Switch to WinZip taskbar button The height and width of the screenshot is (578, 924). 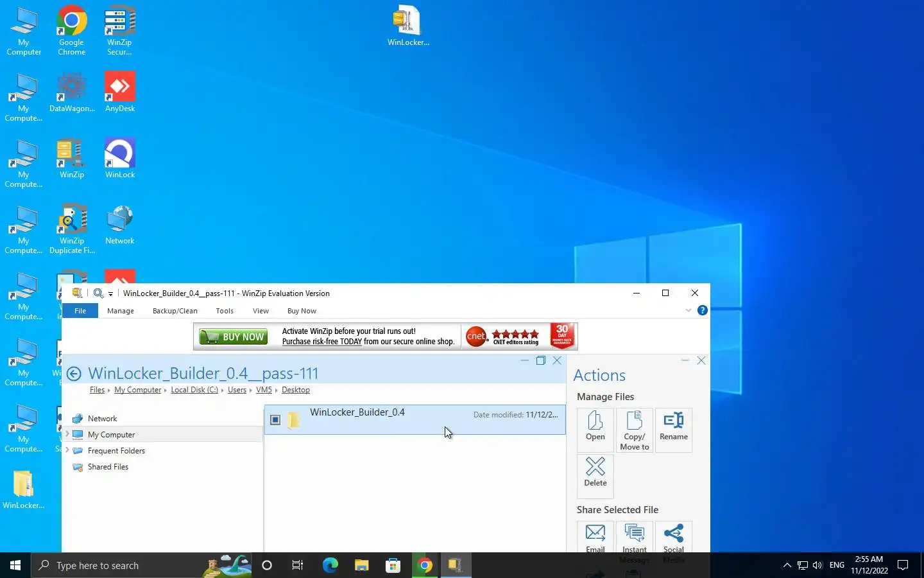click(456, 565)
